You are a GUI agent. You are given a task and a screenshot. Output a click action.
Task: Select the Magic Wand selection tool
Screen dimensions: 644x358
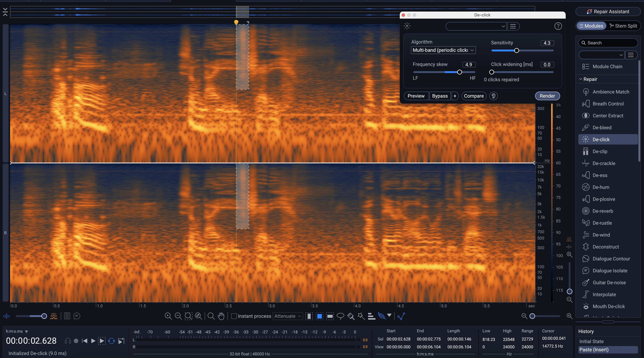[x=361, y=316]
